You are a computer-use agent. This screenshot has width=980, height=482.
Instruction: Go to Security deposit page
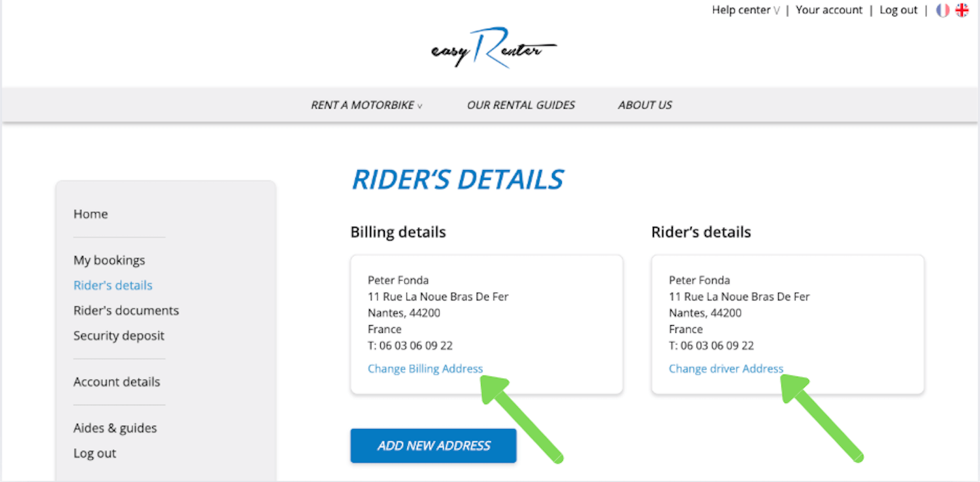click(x=119, y=336)
